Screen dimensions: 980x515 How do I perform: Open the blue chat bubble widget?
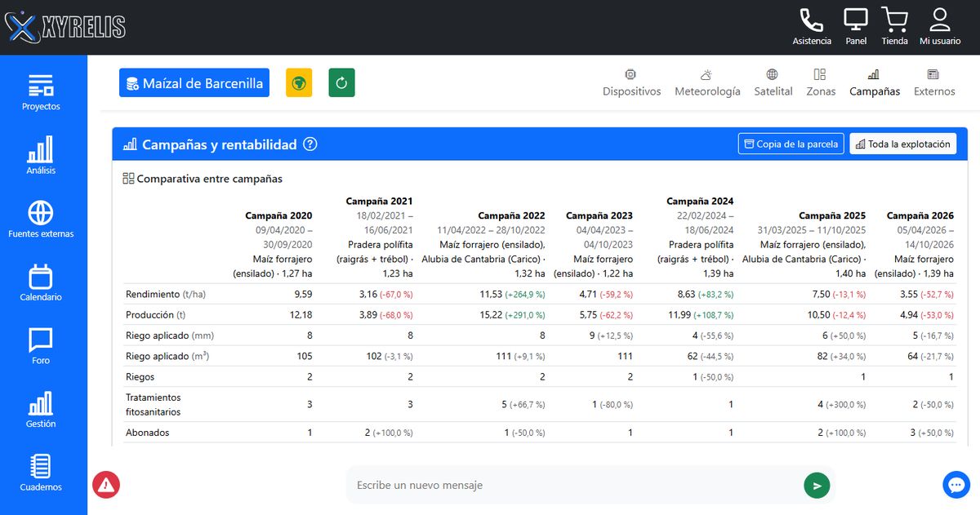tap(956, 484)
